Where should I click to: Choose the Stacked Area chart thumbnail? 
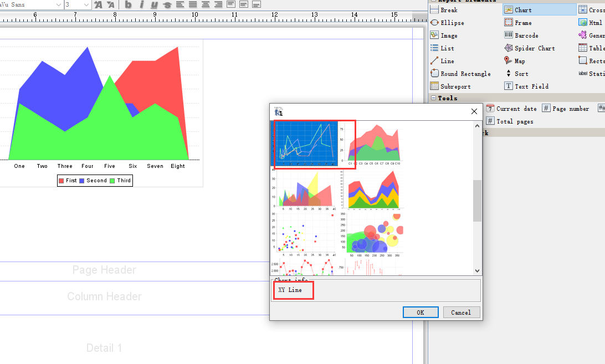click(x=371, y=189)
